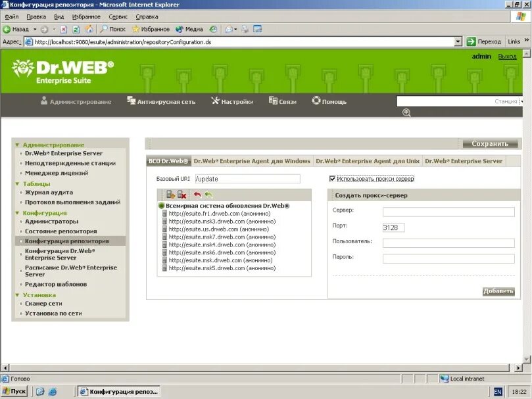Screen dimensions: 532x399
Task: Click horizontal scrollbar track
Action: tap(260, 368)
